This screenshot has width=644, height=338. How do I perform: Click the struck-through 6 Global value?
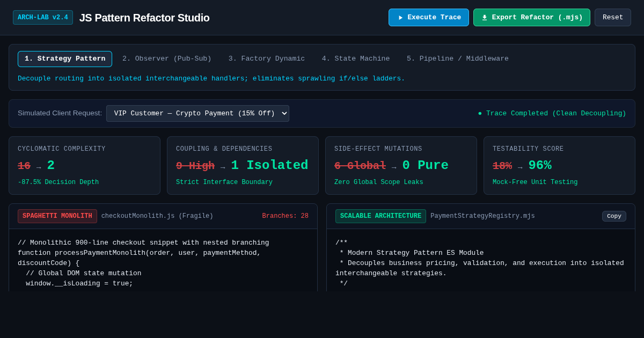pos(360,166)
